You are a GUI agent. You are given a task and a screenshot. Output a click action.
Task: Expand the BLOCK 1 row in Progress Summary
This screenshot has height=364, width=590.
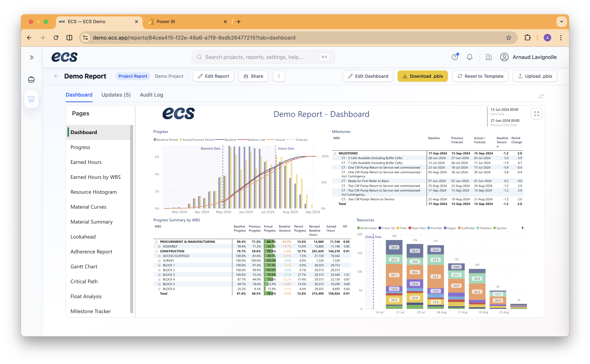point(159,265)
